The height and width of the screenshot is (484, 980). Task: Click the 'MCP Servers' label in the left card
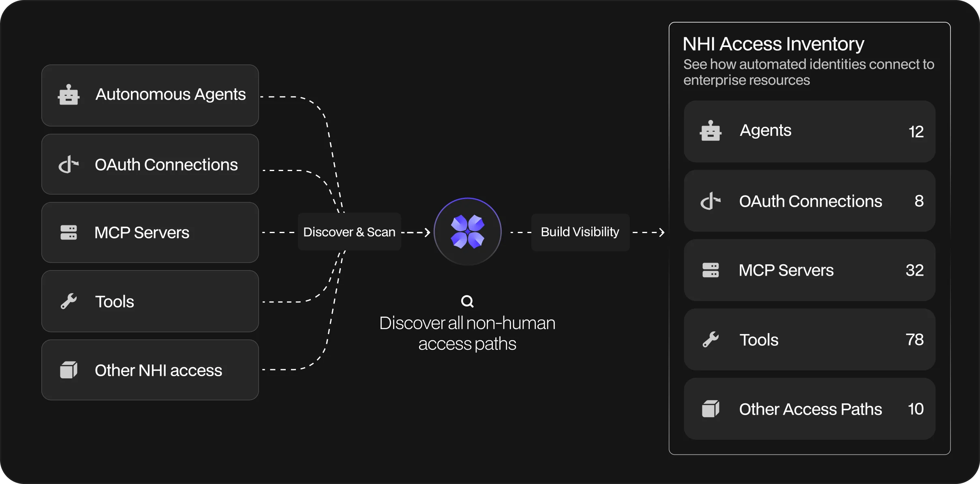point(142,233)
